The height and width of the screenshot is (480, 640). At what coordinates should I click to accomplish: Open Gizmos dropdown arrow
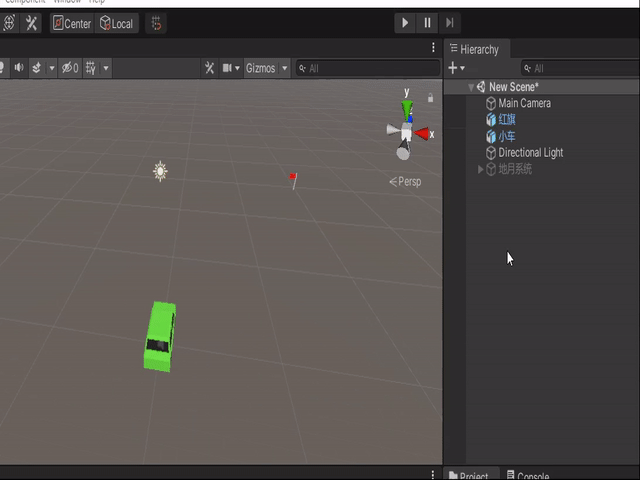pos(284,68)
